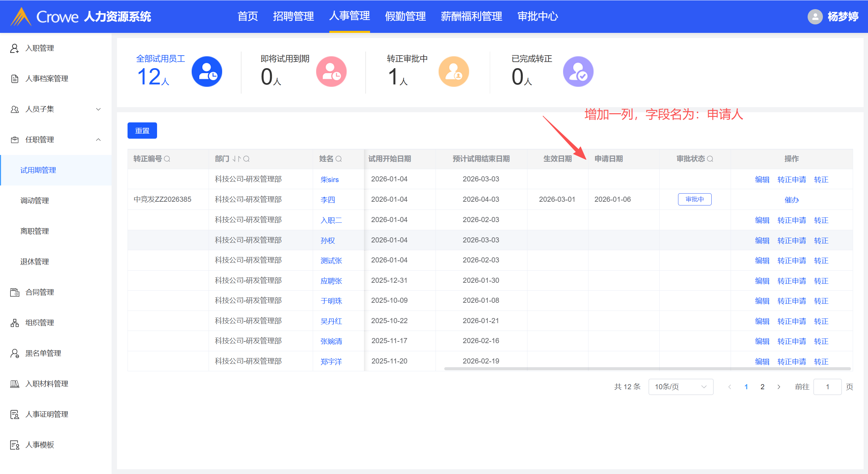Open the 10条/页 page size dropdown
This screenshot has width=868, height=474.
(x=680, y=387)
